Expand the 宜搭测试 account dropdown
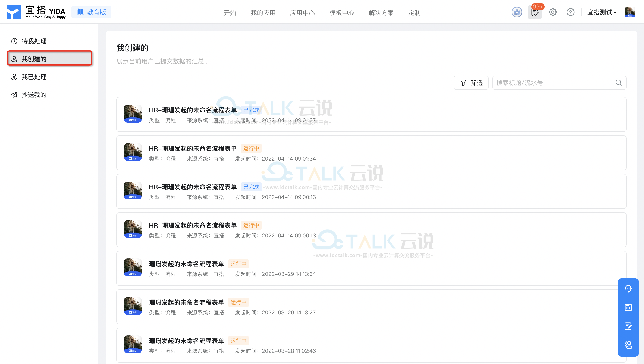Screen dimensions: 644x364 point(601,12)
